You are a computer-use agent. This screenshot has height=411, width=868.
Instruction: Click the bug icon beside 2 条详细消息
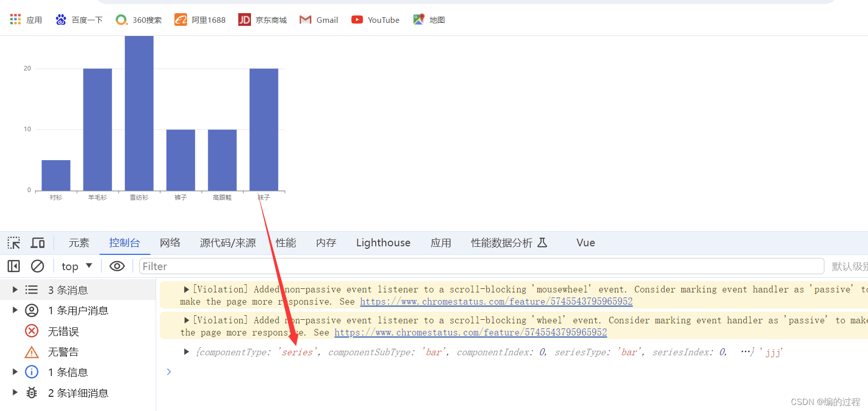coord(31,392)
